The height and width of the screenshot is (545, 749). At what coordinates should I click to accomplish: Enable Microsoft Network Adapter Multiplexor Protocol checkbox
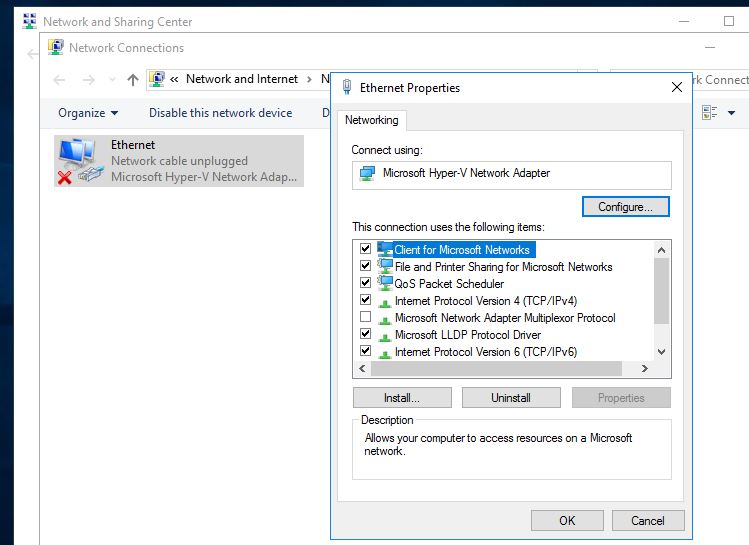tap(365, 317)
